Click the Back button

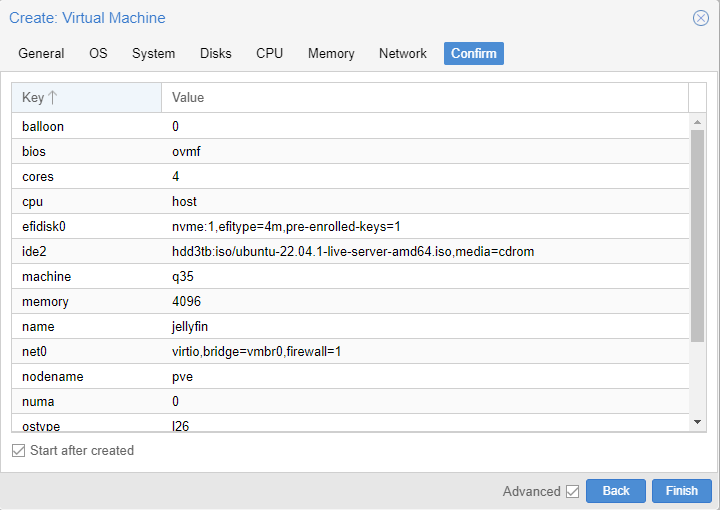click(616, 491)
